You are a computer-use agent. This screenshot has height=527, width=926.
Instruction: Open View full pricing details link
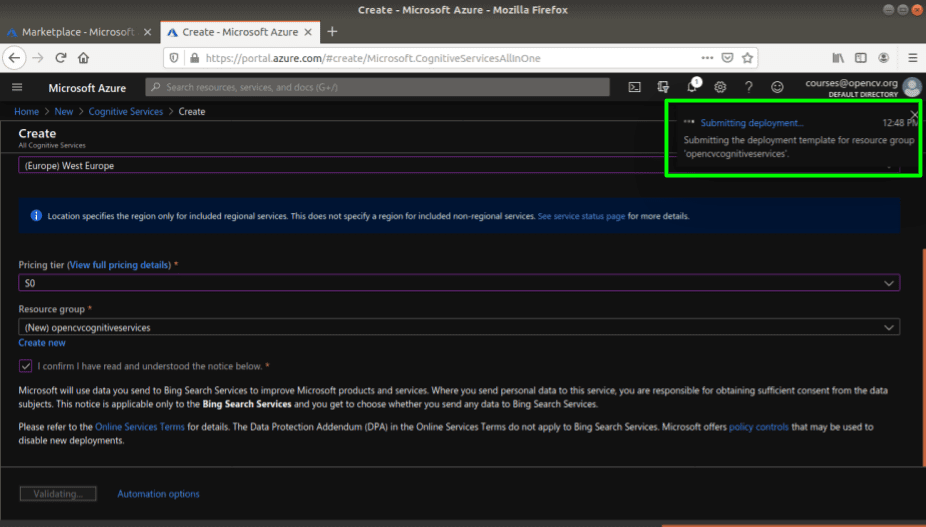click(120, 265)
